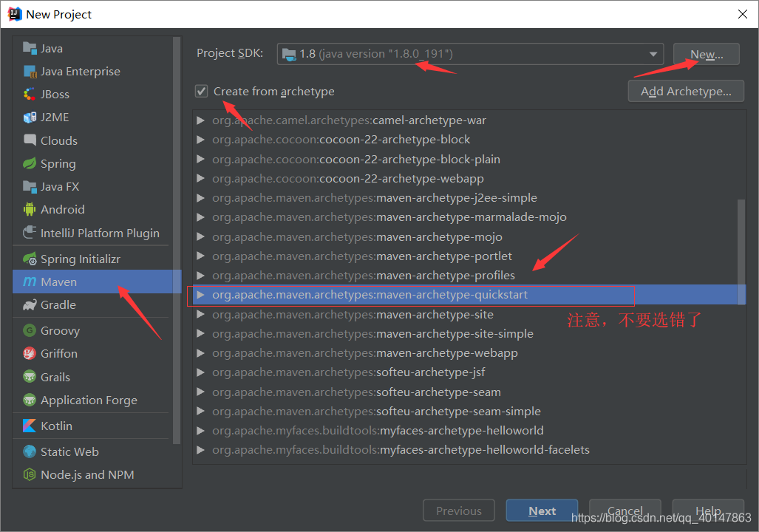Expand cocoon-22-archetype-block node

[x=200, y=140]
